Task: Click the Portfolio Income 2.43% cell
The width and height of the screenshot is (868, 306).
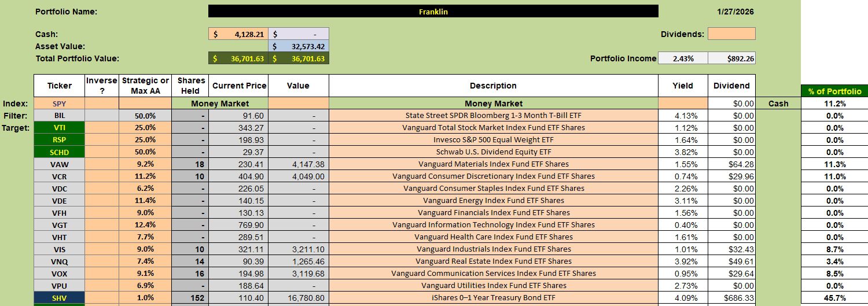Action: pyautogui.click(x=683, y=58)
